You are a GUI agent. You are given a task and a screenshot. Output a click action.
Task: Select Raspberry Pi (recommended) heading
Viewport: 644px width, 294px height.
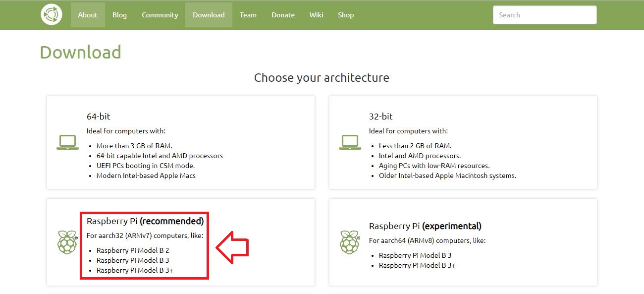tap(145, 221)
